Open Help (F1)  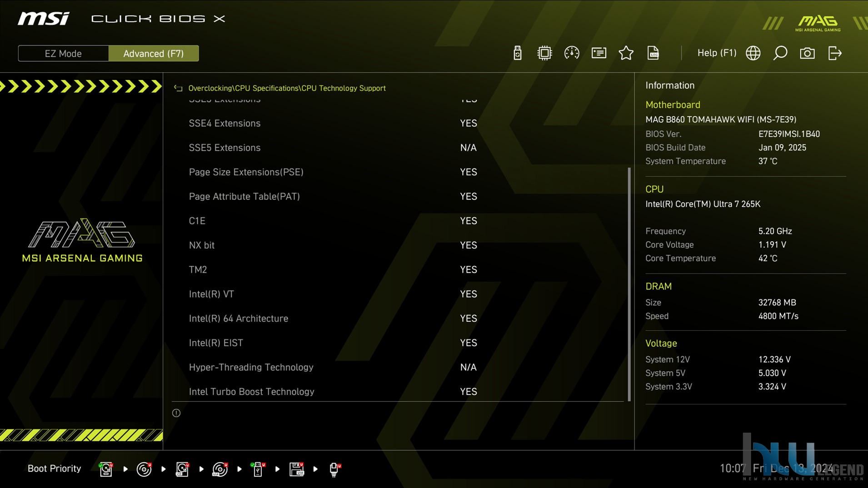(x=717, y=53)
